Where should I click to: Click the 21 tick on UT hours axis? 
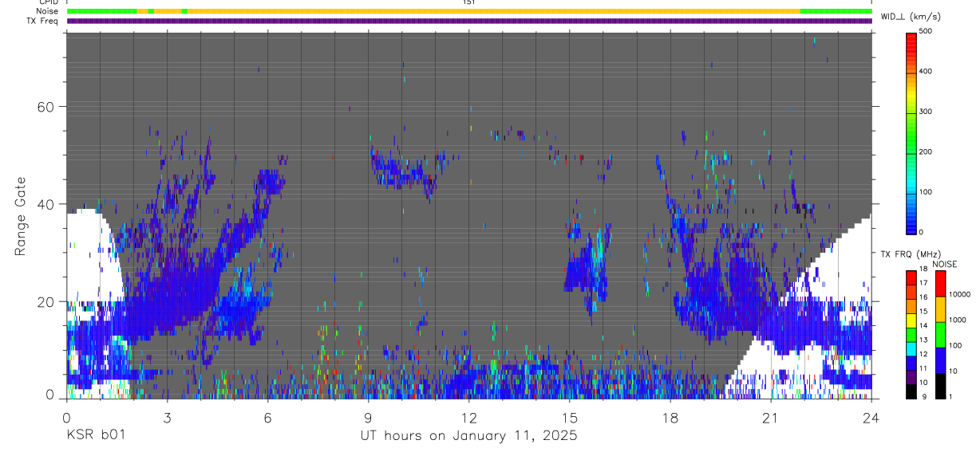pos(771,416)
